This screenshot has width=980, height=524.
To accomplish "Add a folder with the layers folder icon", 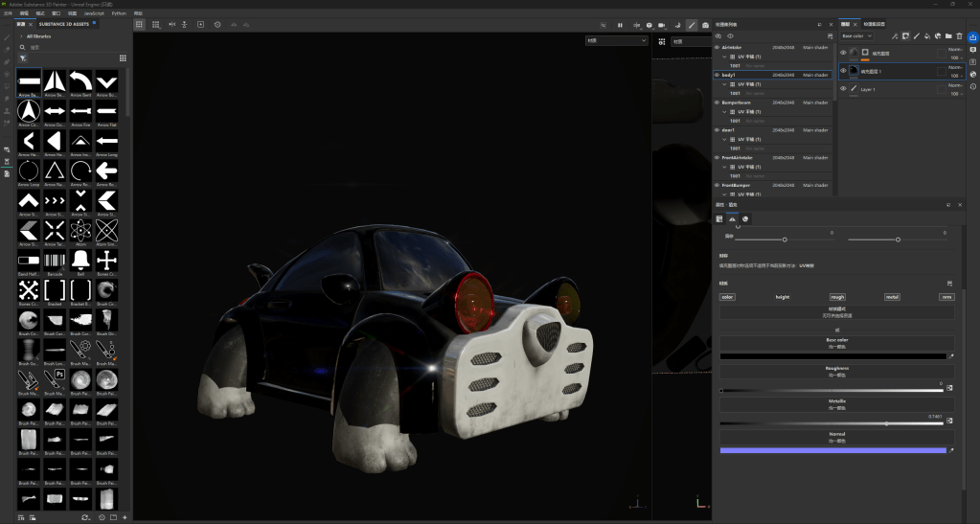I will (x=947, y=35).
